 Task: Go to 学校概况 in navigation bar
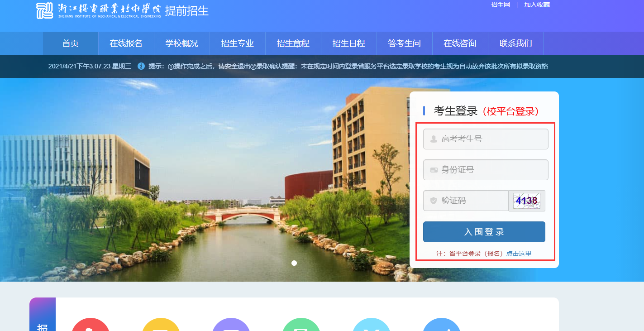pyautogui.click(x=182, y=43)
